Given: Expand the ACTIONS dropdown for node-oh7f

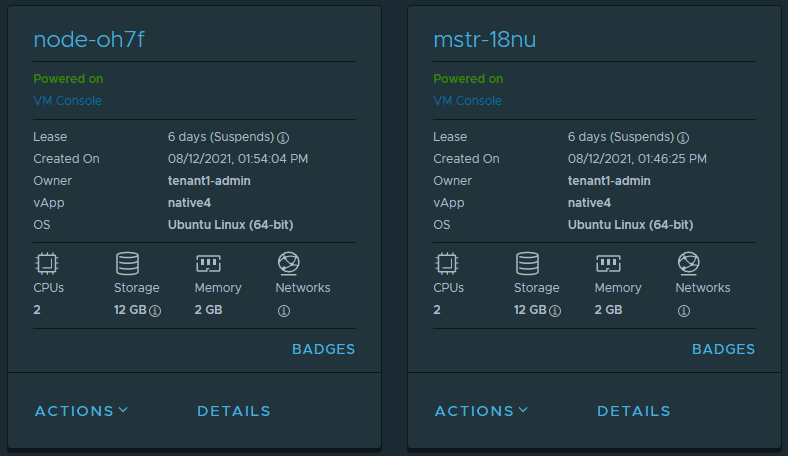Looking at the screenshot, I should 81,411.
